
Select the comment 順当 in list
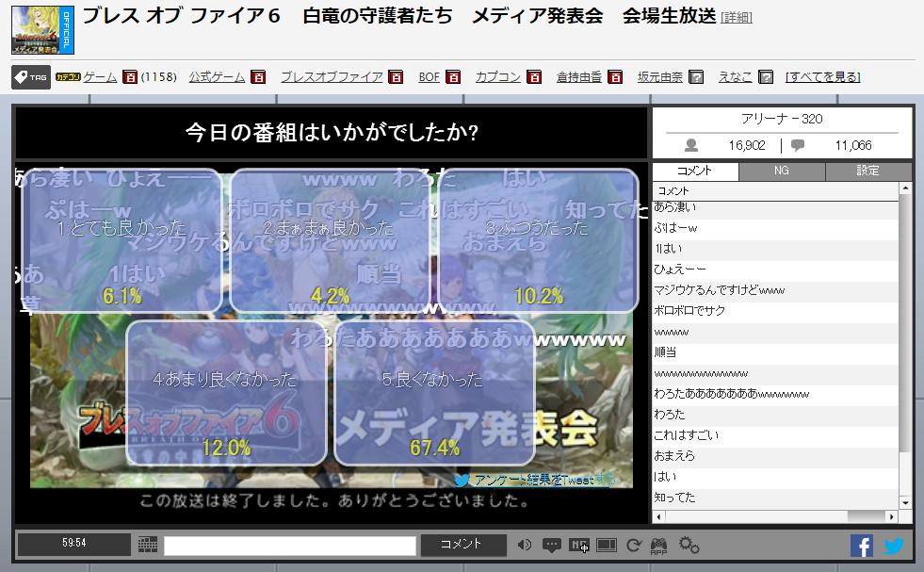click(x=775, y=352)
